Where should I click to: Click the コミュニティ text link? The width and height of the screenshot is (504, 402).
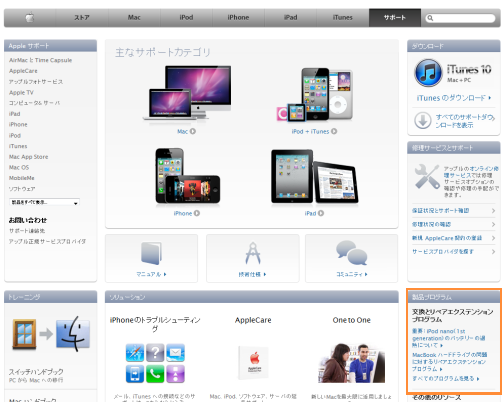point(352,274)
